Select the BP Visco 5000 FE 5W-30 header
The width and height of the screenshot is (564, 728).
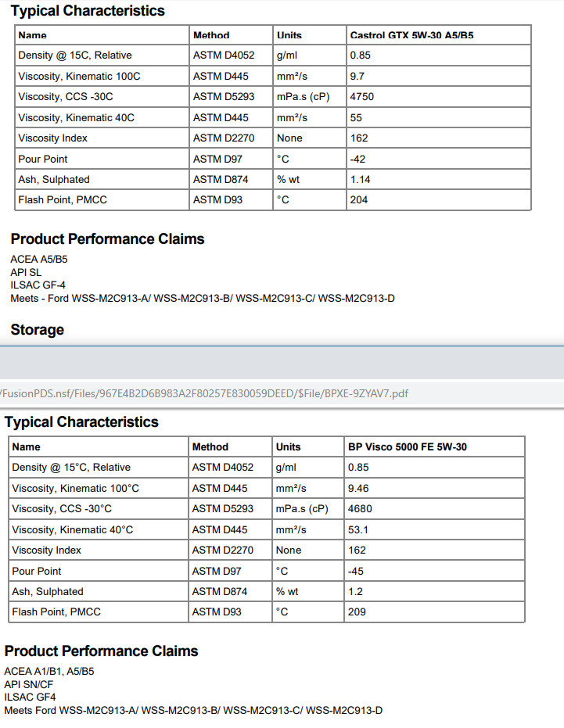click(408, 446)
